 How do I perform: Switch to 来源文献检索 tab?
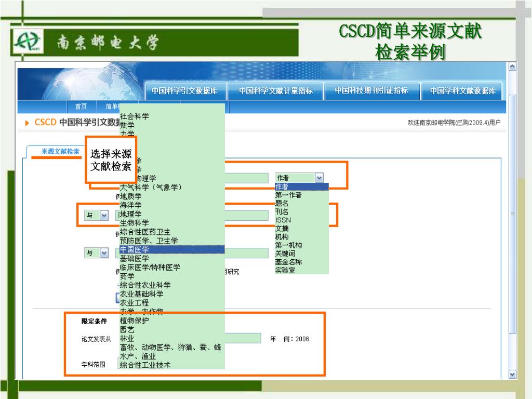coord(60,151)
